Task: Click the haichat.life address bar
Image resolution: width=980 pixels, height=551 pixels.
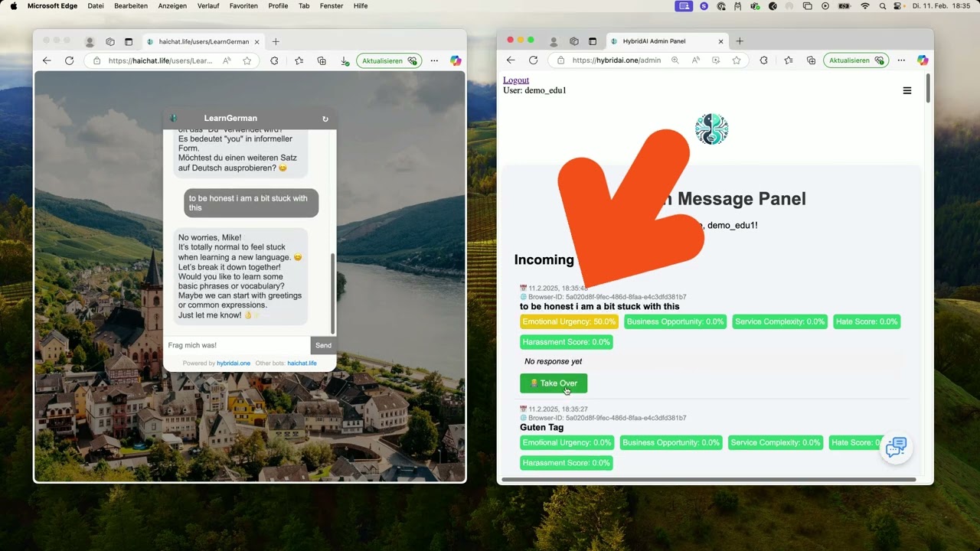Action: 161,60
